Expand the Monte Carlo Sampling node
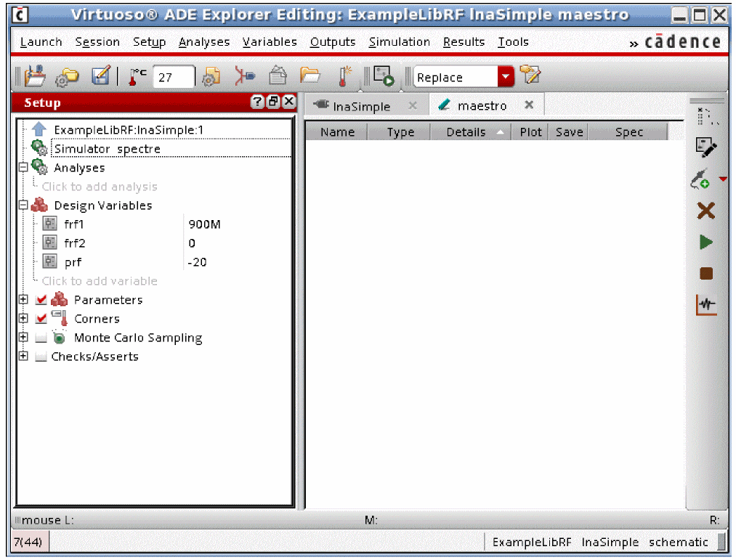This screenshot has height=560, width=736. 23,337
